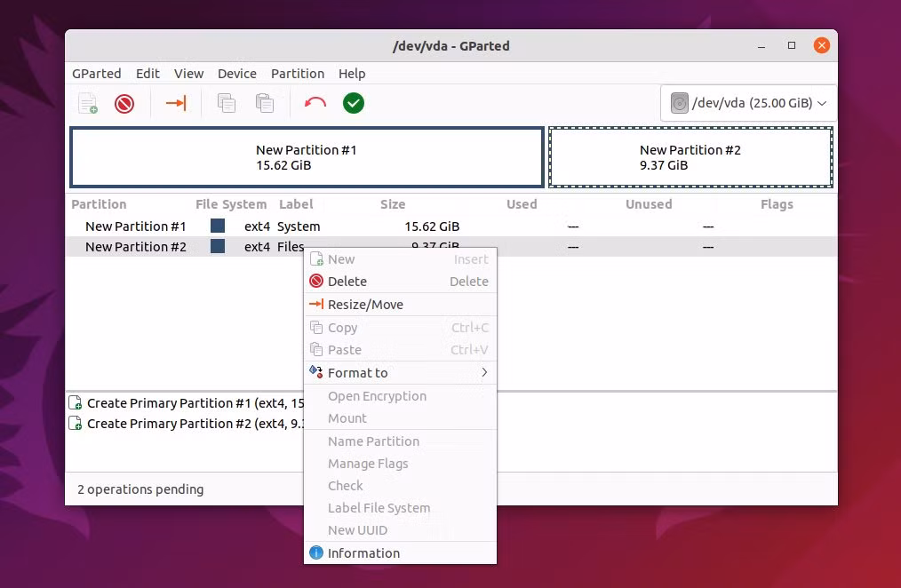
Task: Open the Edit menu
Action: pyautogui.click(x=148, y=74)
